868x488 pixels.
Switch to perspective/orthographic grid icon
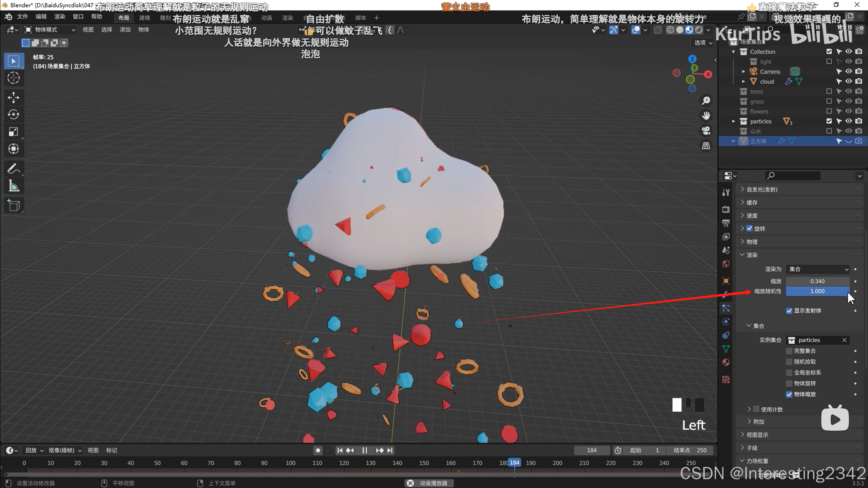click(x=706, y=146)
